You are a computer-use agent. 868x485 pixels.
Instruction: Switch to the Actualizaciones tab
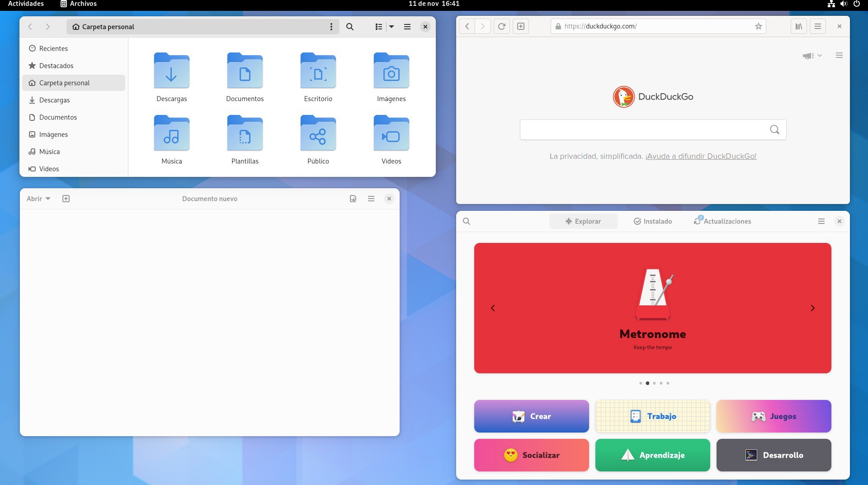pyautogui.click(x=722, y=221)
